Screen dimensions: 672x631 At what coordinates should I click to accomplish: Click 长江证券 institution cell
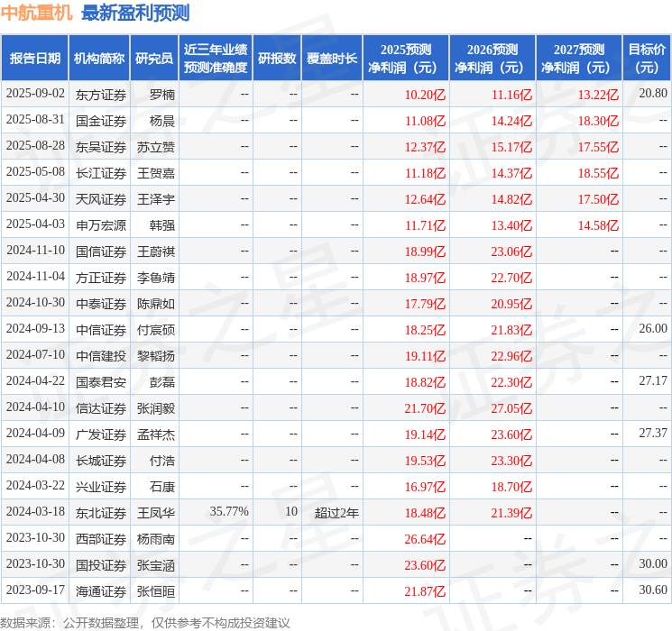101,173
